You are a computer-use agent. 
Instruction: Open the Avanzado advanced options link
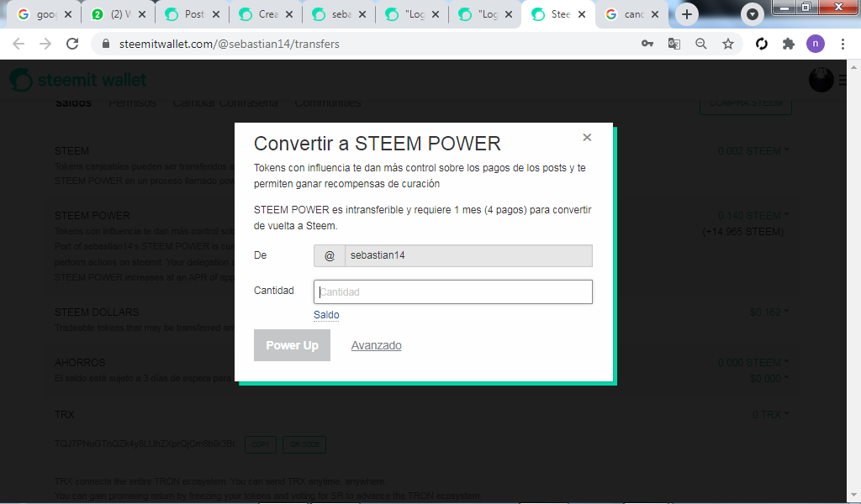pos(376,345)
